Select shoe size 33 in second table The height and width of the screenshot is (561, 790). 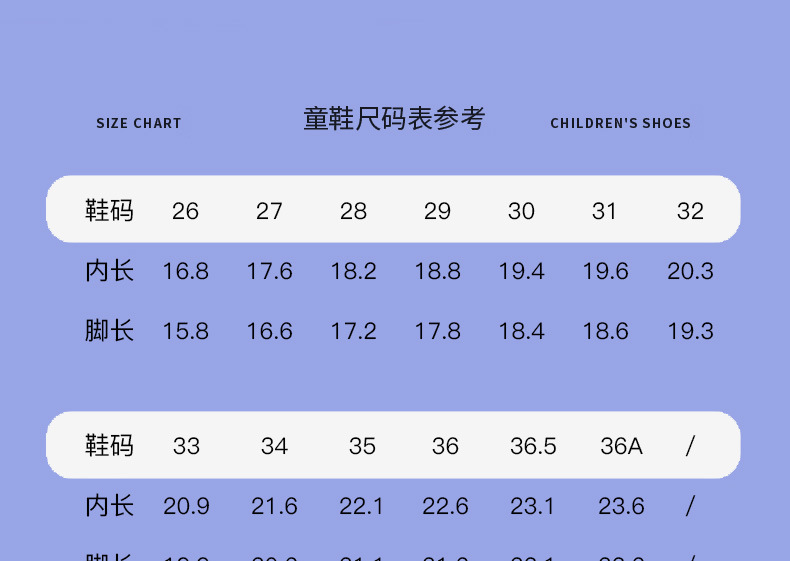click(x=186, y=446)
